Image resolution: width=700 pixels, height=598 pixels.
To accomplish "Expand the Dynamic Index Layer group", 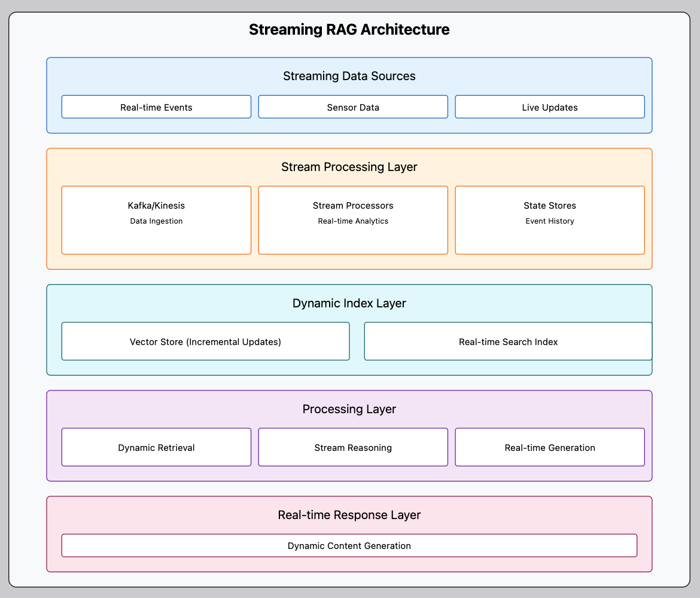I will tap(349, 303).
